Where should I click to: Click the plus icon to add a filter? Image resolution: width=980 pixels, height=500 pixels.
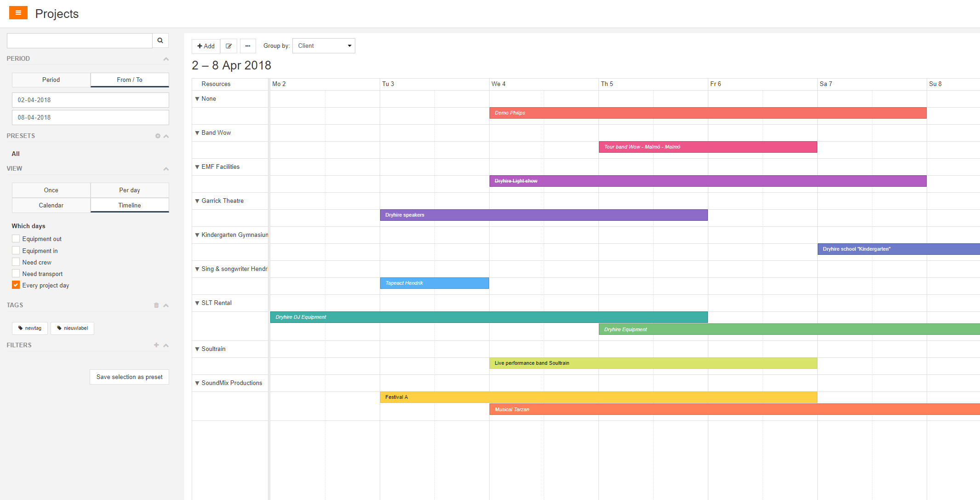tap(156, 345)
